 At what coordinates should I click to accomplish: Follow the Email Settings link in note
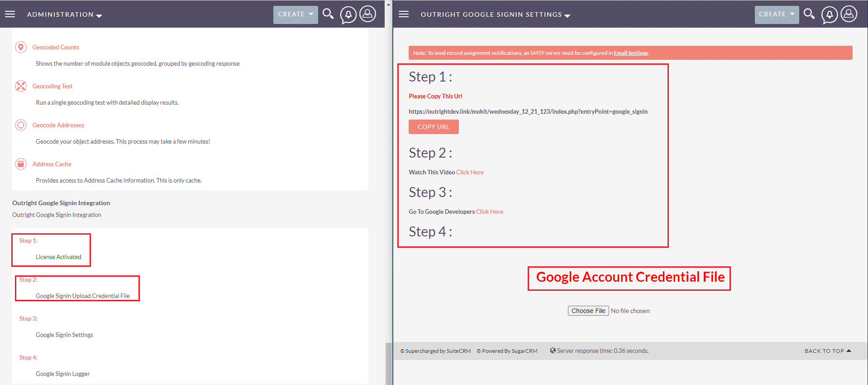[x=631, y=53]
